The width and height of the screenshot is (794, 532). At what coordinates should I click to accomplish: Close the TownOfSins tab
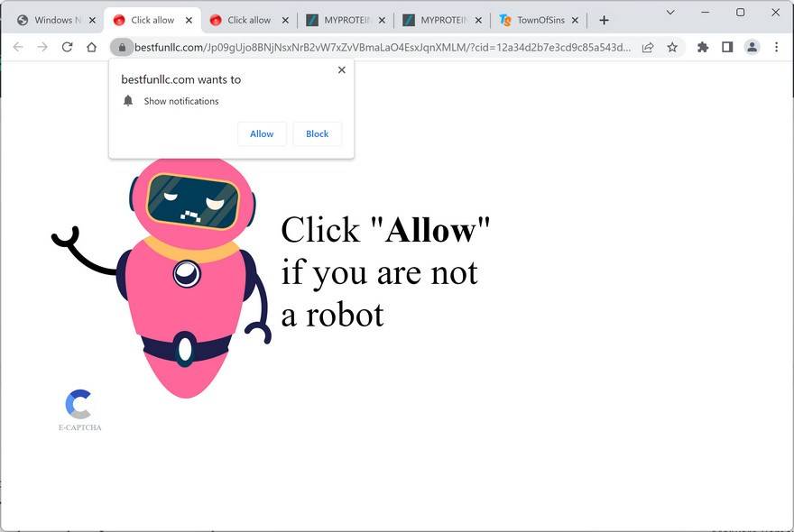(x=576, y=20)
